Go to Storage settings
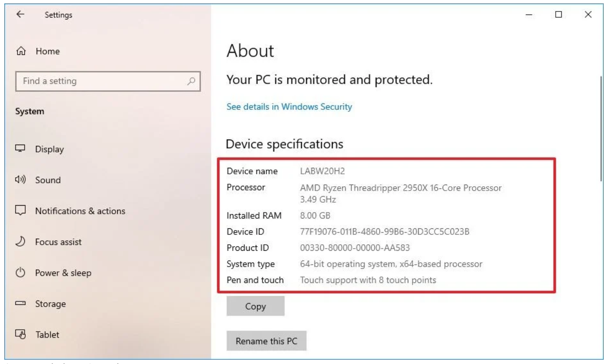The image size is (608, 364). click(x=50, y=304)
